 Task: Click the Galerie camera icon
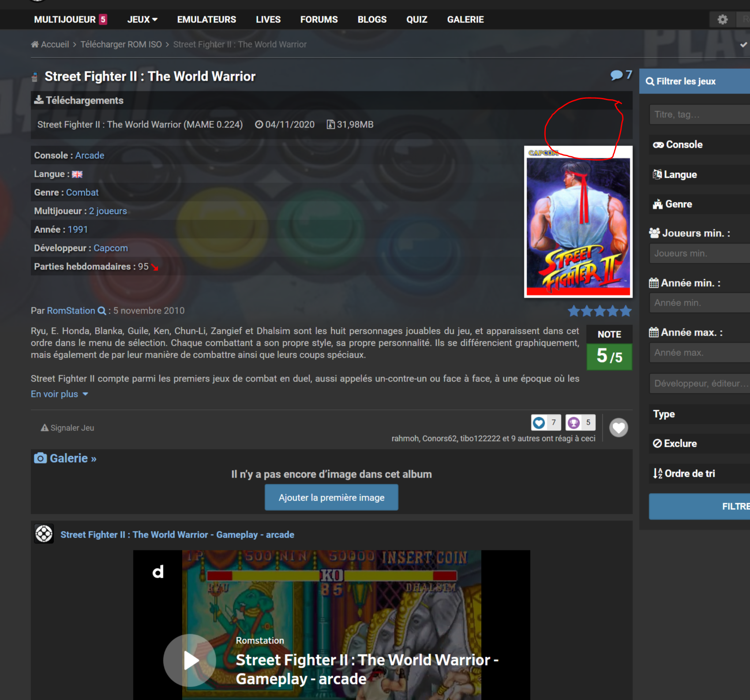(x=40, y=458)
